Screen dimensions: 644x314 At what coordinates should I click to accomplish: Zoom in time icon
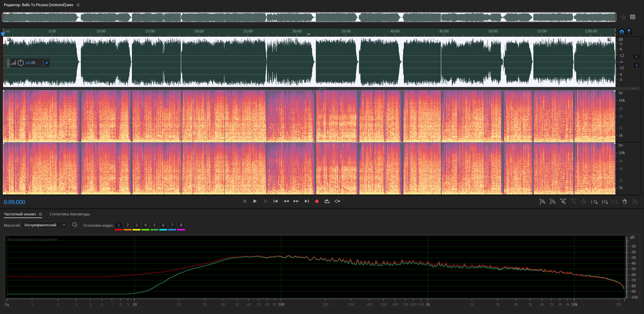563,202
